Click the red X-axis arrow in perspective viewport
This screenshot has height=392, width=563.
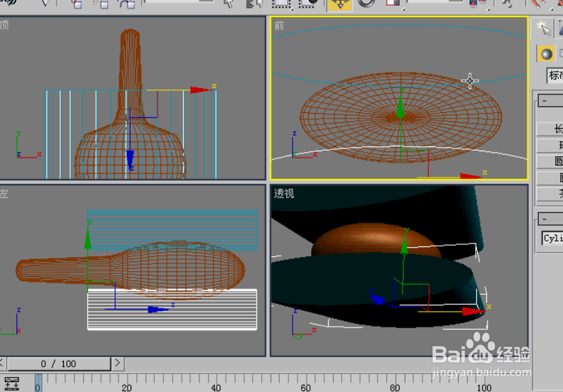coord(473,311)
